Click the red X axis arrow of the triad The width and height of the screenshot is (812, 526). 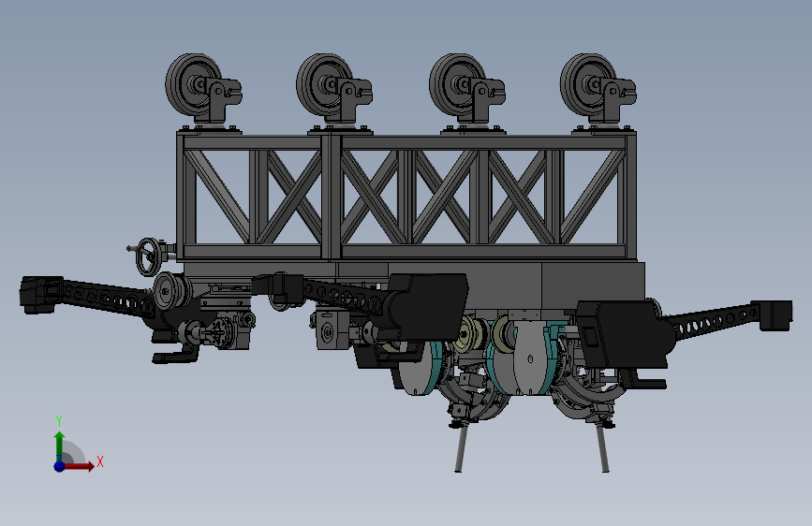(80, 466)
